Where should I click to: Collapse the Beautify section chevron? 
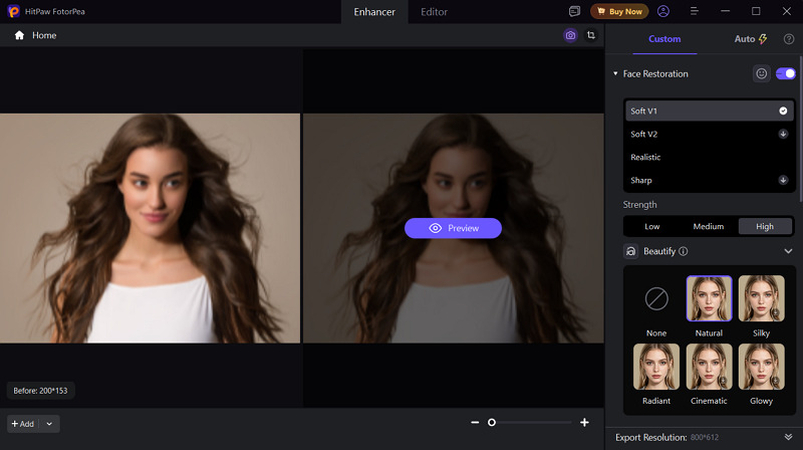point(788,251)
